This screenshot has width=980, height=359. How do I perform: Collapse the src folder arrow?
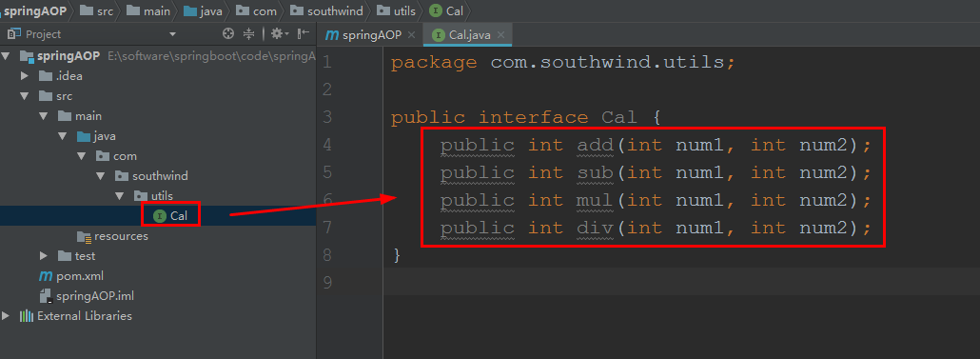click(x=25, y=96)
